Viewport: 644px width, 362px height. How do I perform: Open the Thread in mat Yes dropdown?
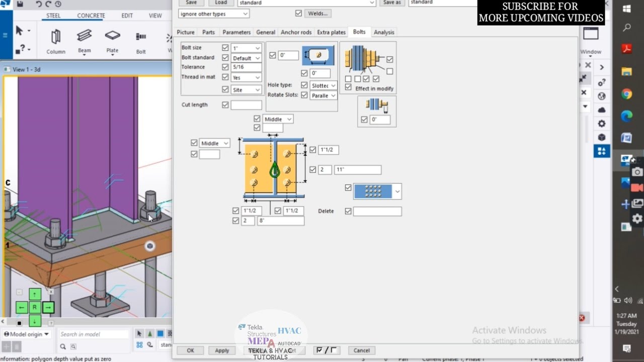[246, 78]
